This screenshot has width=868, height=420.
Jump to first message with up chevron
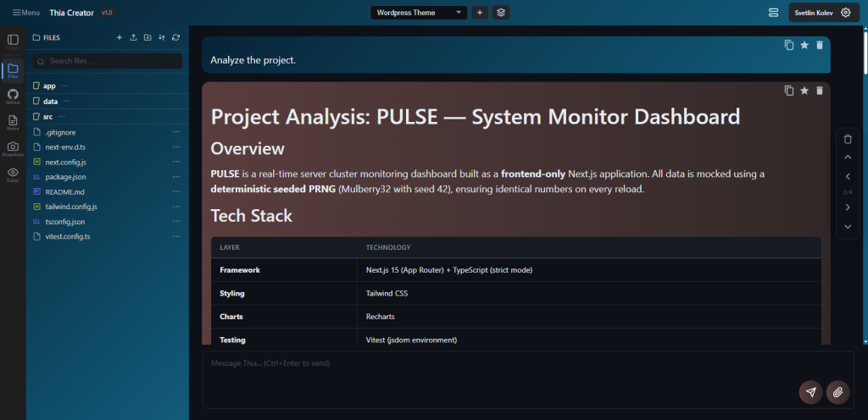point(848,157)
